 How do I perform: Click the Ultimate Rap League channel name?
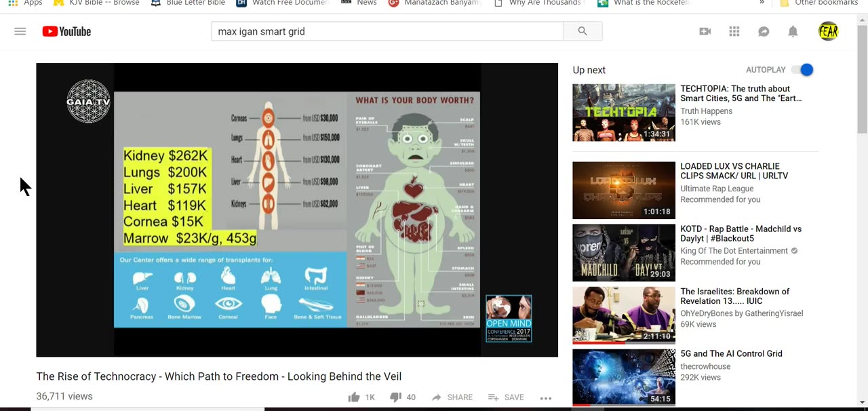pyautogui.click(x=717, y=189)
